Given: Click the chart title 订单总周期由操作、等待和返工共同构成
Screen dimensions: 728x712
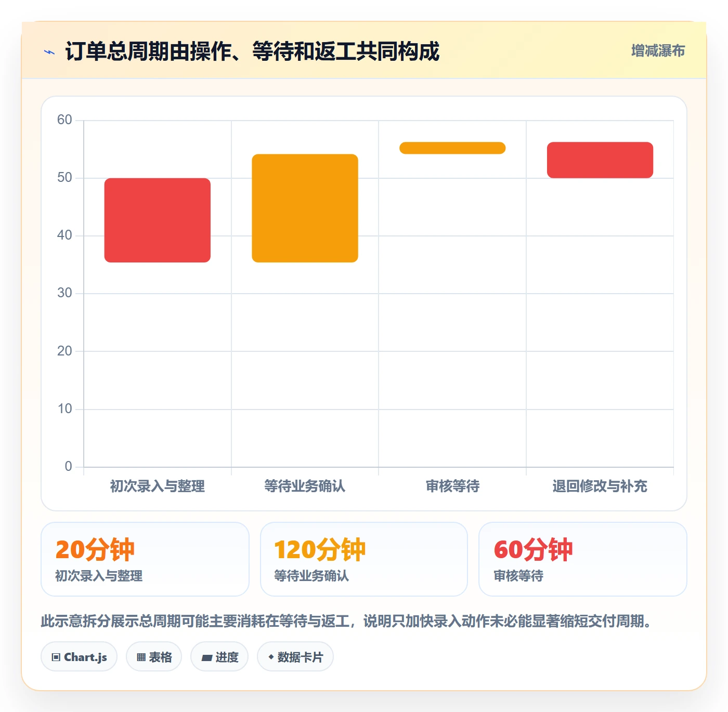Looking at the screenshot, I should click(x=252, y=51).
